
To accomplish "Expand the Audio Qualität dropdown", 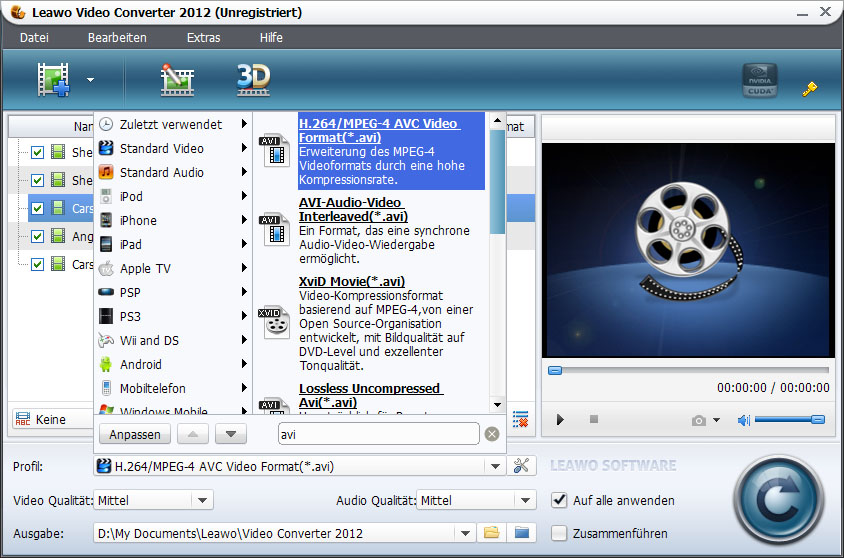I will [x=526, y=500].
